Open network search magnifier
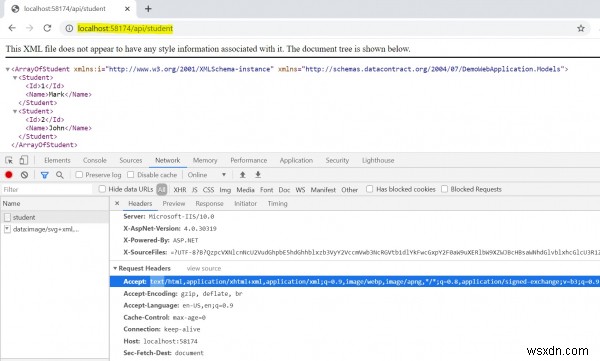Viewport: 600px width, 361px height. click(60, 175)
